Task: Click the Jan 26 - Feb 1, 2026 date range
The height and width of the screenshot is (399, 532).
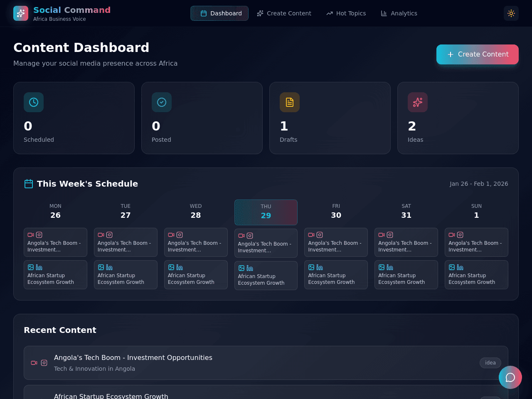Action: coord(479,184)
